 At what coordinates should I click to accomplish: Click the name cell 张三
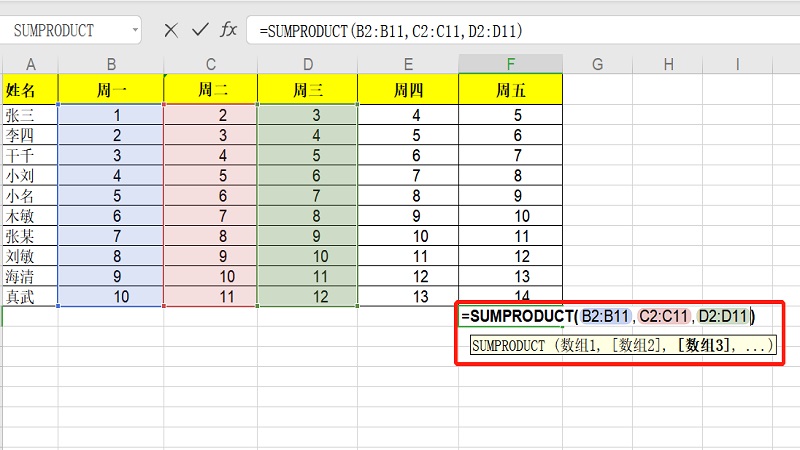pos(29,115)
